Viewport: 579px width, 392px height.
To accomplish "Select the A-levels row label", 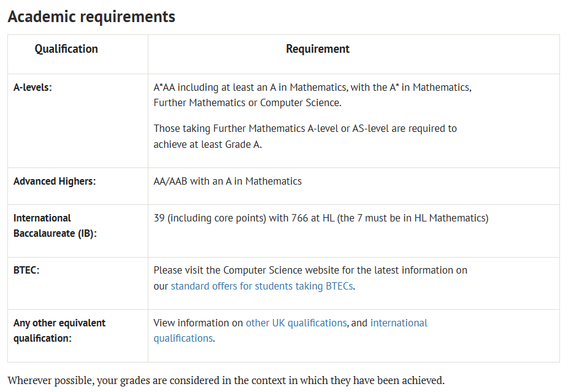I will coord(33,87).
